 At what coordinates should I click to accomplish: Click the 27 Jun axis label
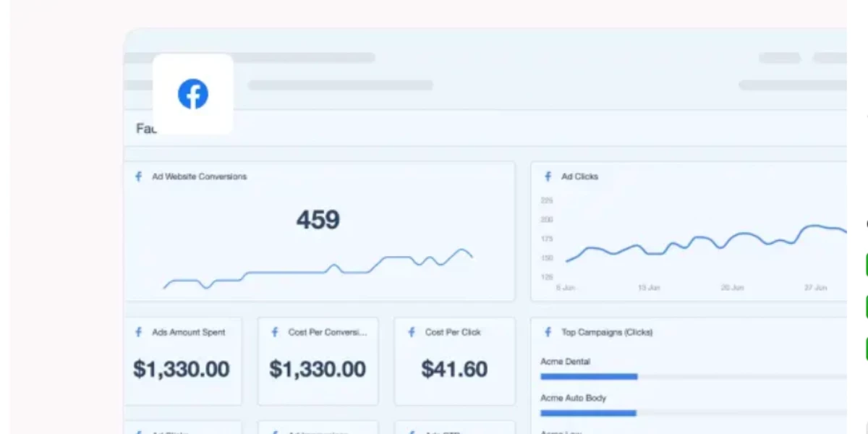click(x=816, y=288)
